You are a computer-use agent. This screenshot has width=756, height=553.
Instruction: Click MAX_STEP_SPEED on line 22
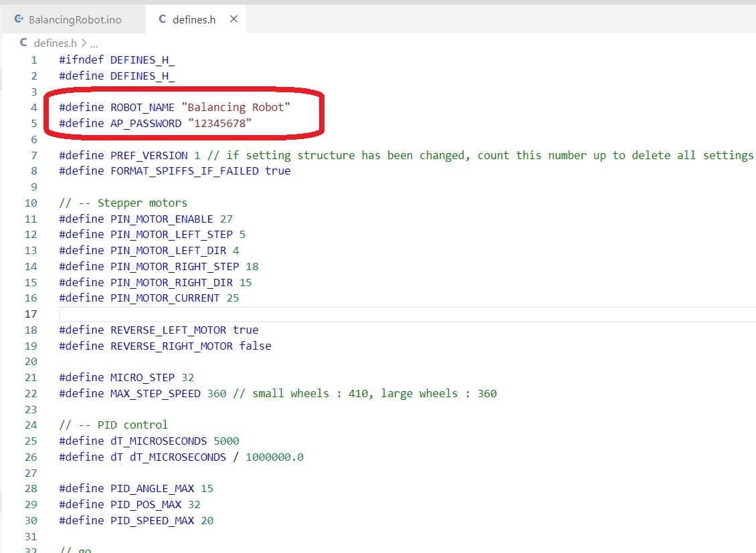(x=155, y=393)
